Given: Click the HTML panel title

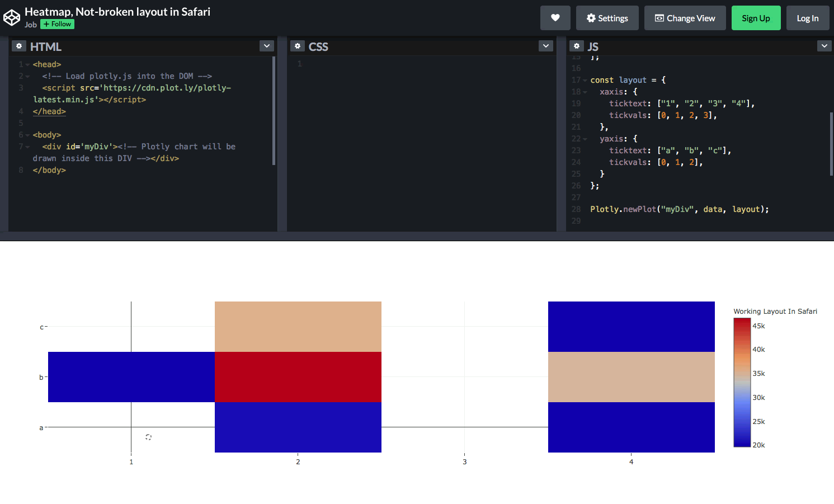Looking at the screenshot, I should click(46, 46).
